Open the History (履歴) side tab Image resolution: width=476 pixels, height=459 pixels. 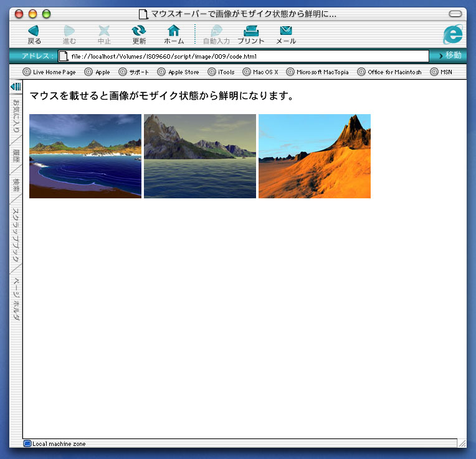click(16, 155)
